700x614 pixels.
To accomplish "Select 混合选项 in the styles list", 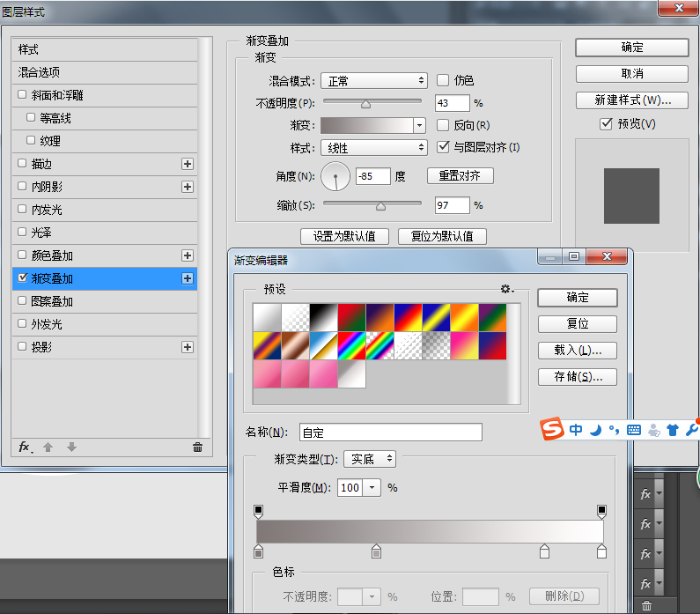I will click(x=105, y=72).
